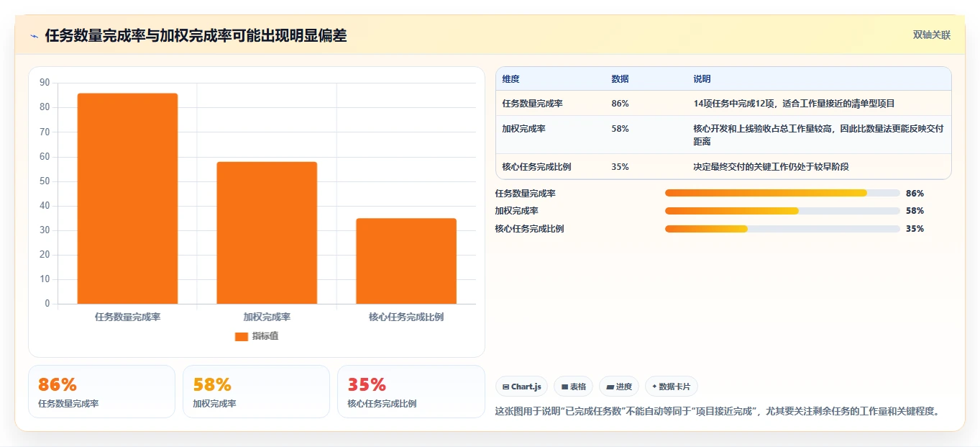Click x-axis label 核心任务完成比例
This screenshot has height=447, width=980.
click(406, 317)
